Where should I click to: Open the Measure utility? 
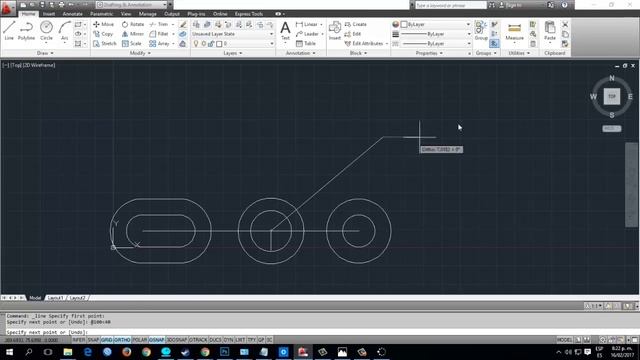(x=514, y=31)
